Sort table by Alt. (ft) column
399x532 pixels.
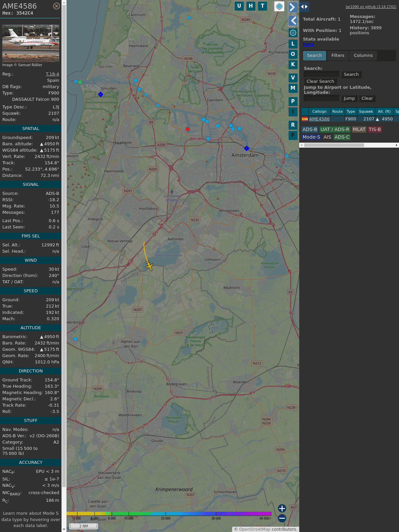(x=384, y=111)
